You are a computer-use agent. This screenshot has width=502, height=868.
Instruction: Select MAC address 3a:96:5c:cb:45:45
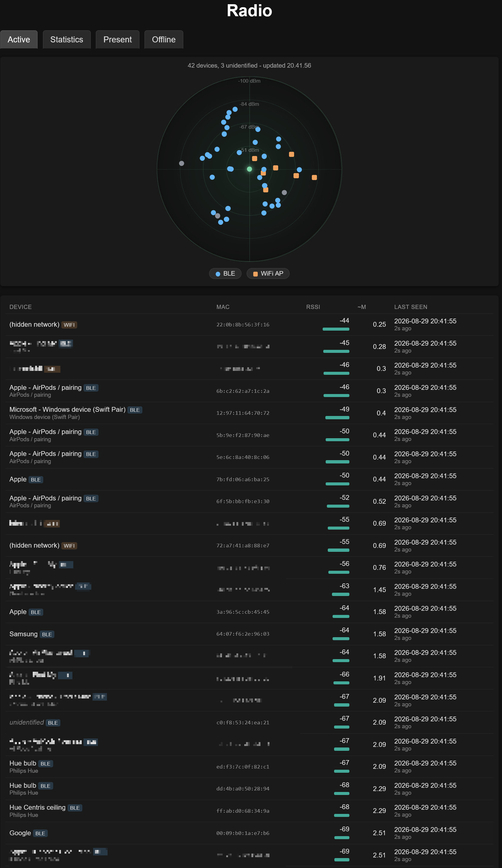click(243, 612)
